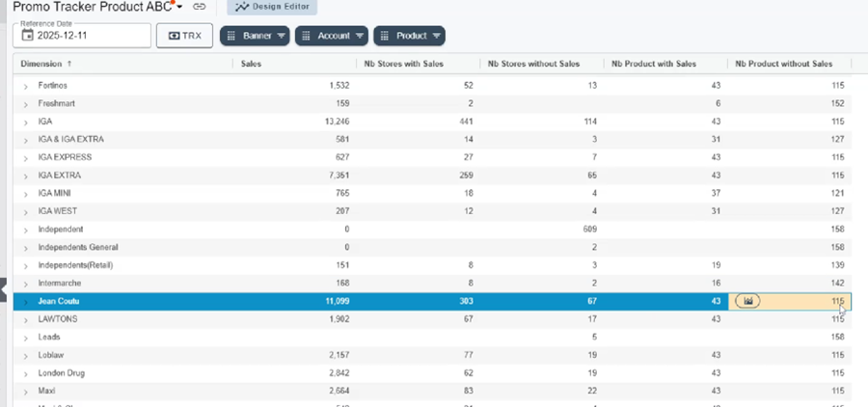Expand the Freshmart row
The image size is (868, 407).
[25, 104]
